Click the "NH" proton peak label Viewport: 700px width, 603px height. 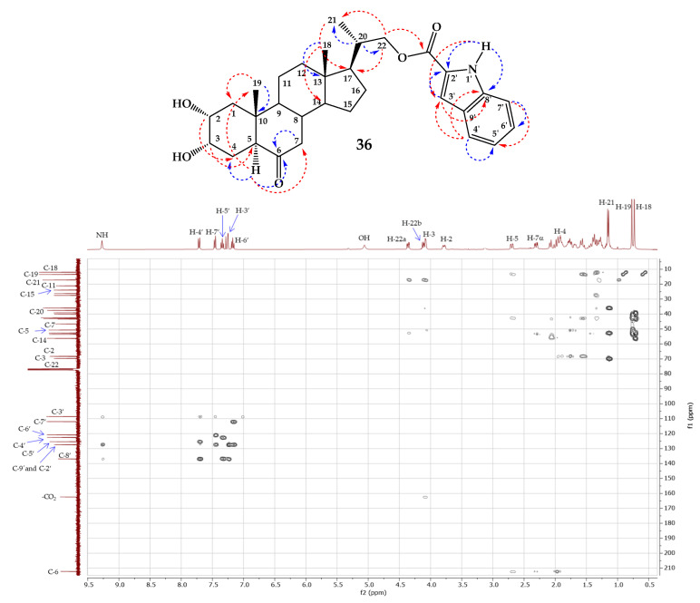tap(102, 235)
